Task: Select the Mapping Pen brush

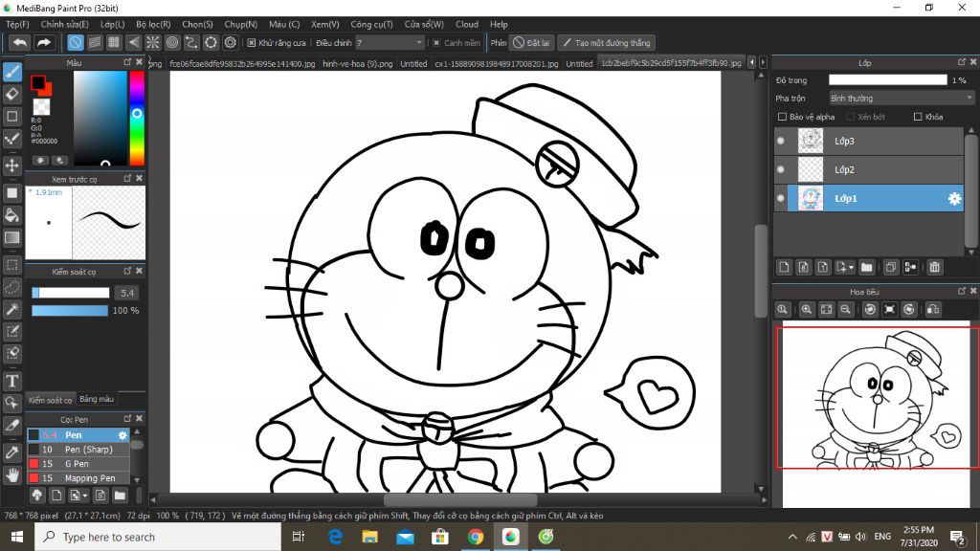Action: click(78, 478)
